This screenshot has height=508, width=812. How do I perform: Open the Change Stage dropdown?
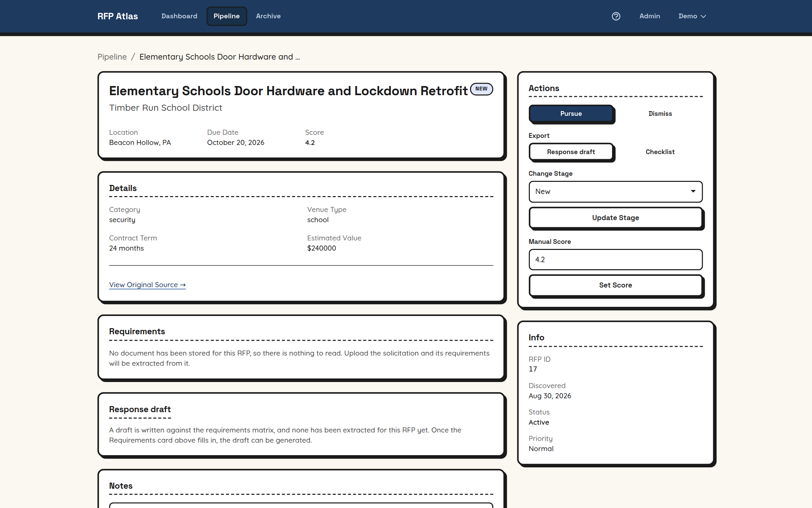point(615,192)
